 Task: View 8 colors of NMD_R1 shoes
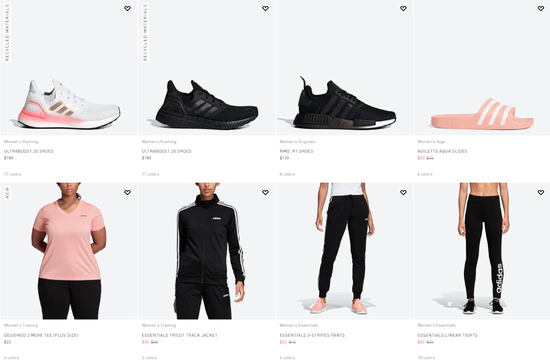[x=287, y=174]
